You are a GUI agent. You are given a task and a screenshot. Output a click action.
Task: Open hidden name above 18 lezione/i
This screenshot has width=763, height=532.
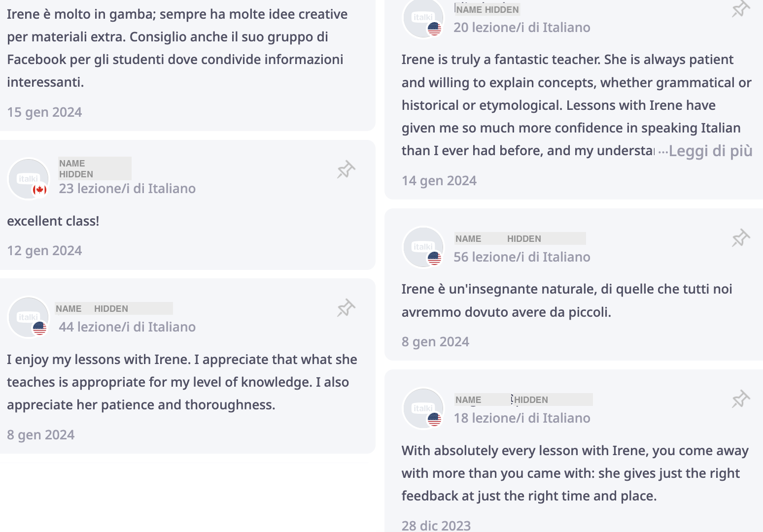[x=523, y=399]
